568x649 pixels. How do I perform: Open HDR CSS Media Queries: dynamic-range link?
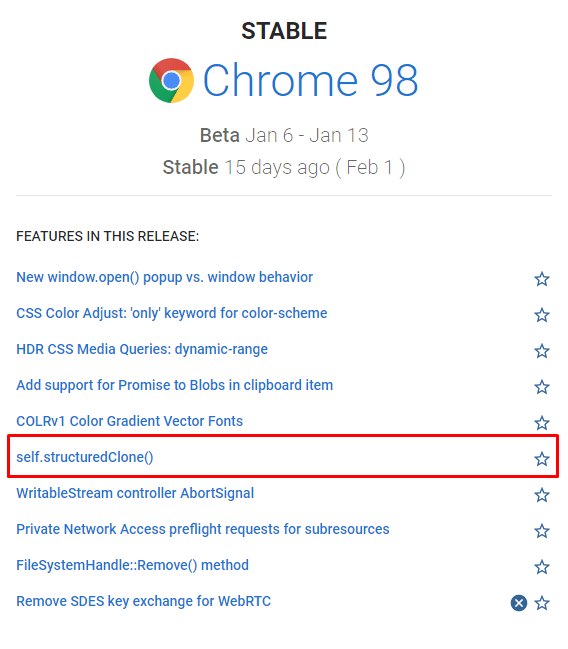142,349
